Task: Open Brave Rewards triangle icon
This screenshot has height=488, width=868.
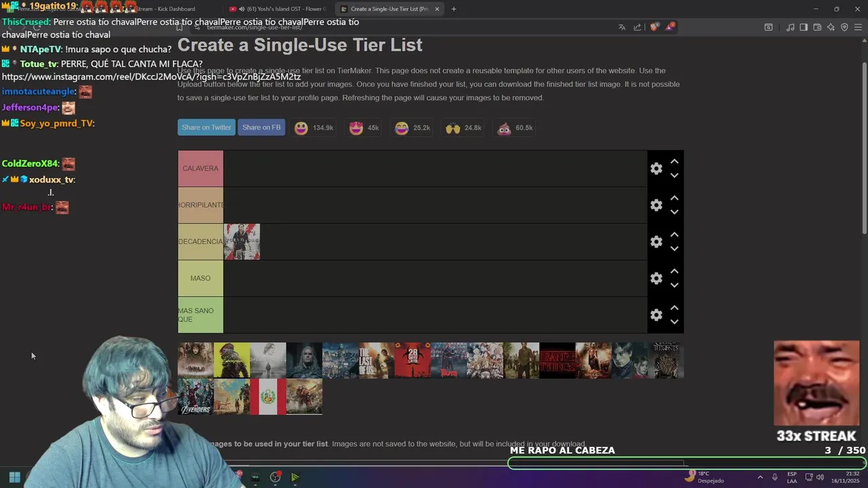Action: pos(670,27)
